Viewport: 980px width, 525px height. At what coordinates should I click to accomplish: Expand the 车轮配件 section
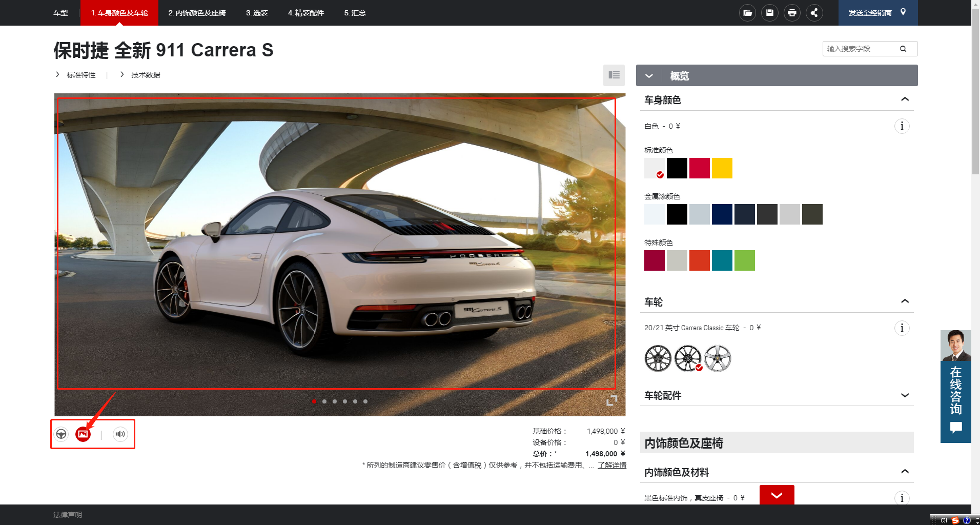(x=905, y=395)
